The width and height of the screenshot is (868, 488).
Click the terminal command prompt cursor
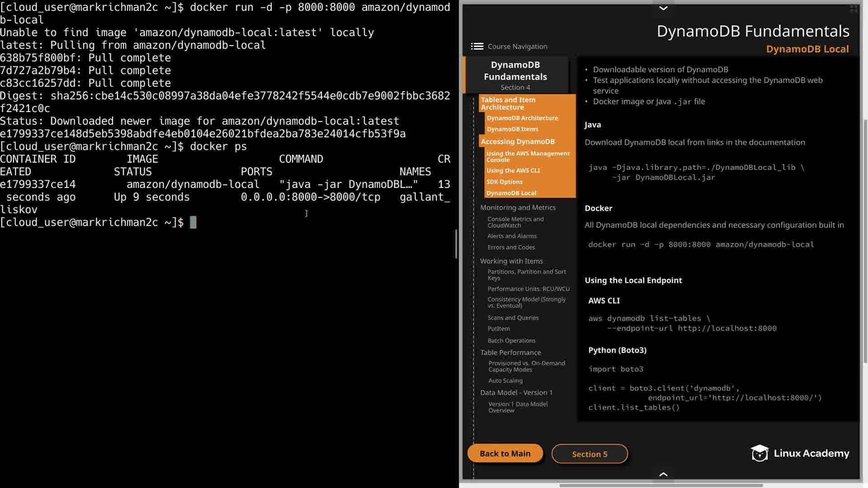tap(193, 222)
